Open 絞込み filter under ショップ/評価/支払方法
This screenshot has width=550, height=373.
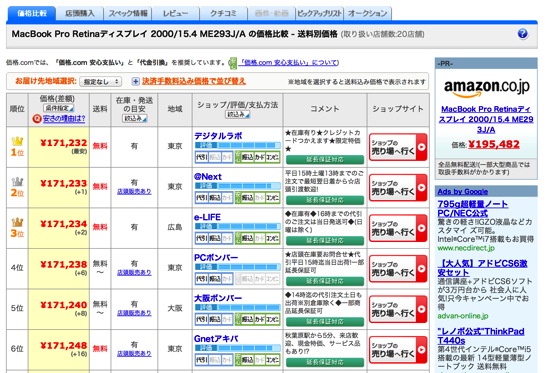tap(237, 114)
